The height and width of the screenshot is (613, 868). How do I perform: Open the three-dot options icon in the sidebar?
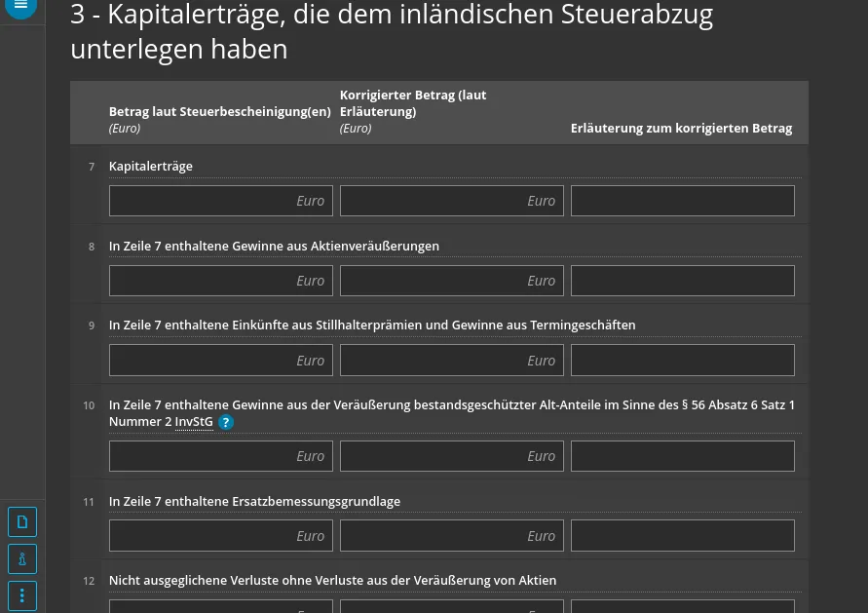(x=21, y=595)
